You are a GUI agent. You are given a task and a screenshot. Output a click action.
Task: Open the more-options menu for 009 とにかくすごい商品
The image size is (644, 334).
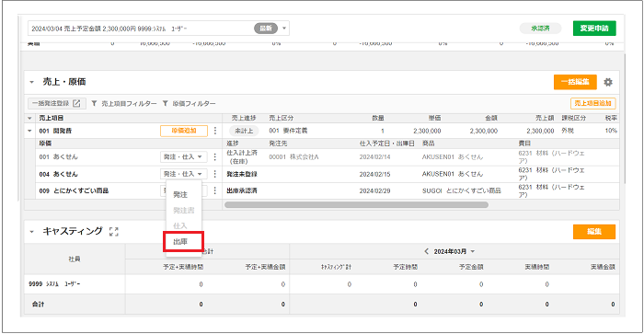(x=214, y=190)
